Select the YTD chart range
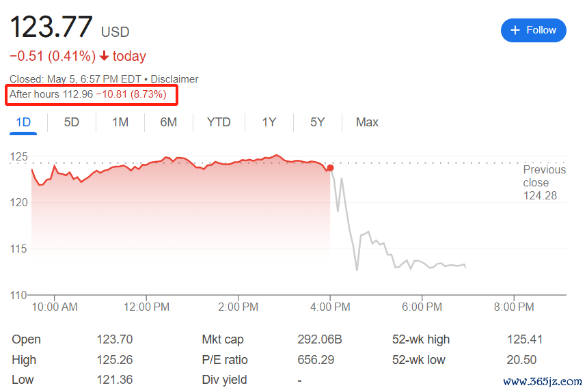The image size is (587, 392). tap(219, 122)
